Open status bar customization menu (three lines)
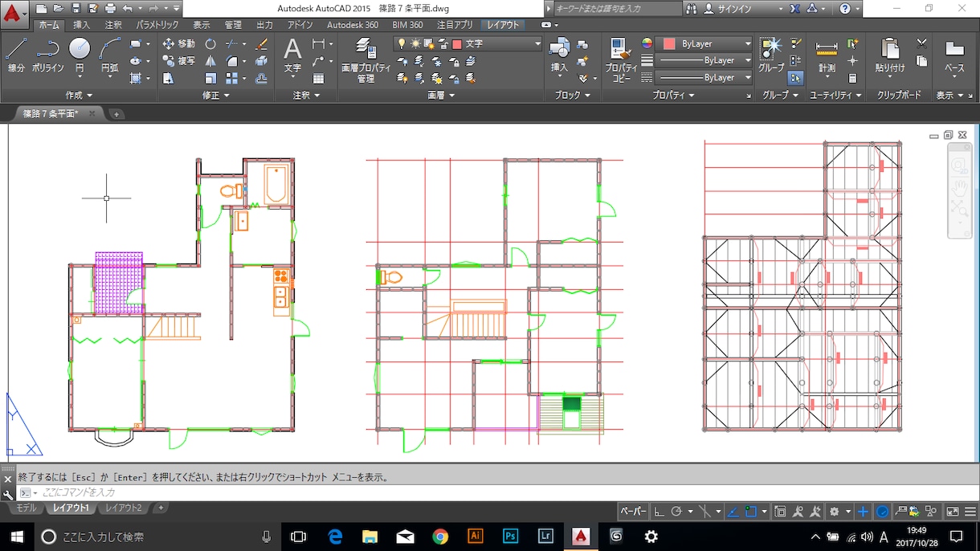The width and height of the screenshot is (980, 551). [971, 512]
